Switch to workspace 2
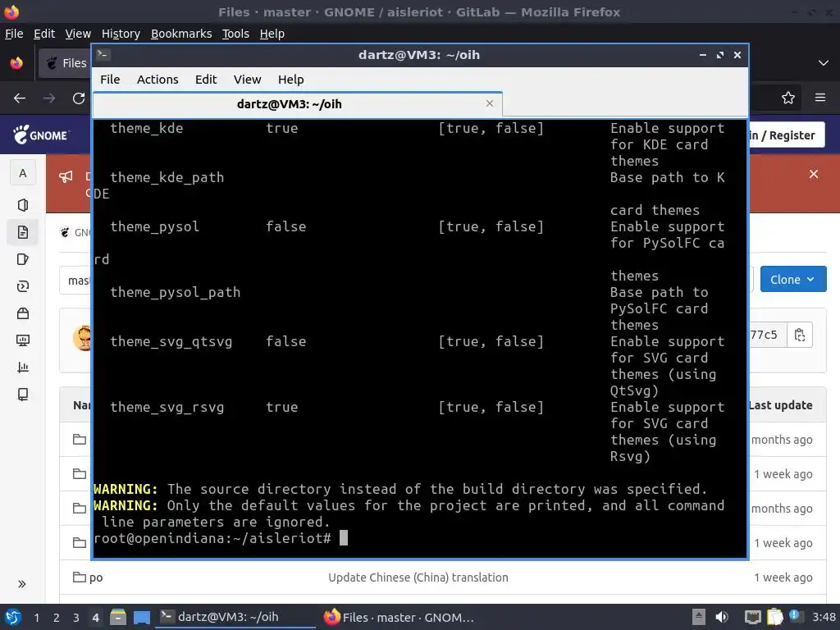 coord(57,618)
